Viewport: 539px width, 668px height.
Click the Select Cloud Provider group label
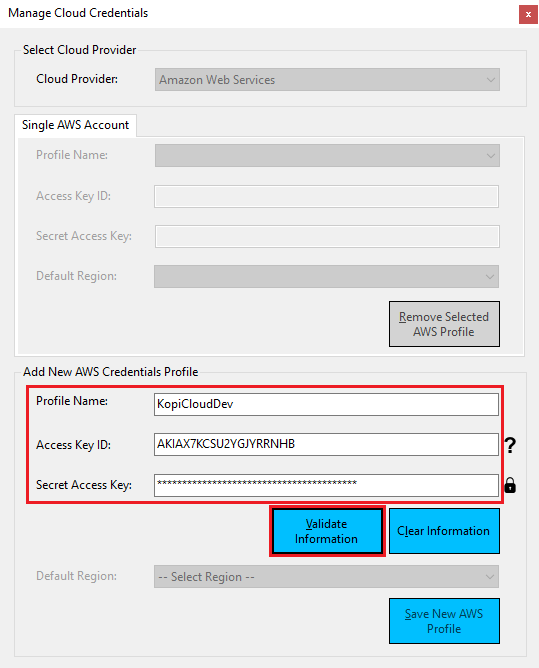tap(80, 50)
